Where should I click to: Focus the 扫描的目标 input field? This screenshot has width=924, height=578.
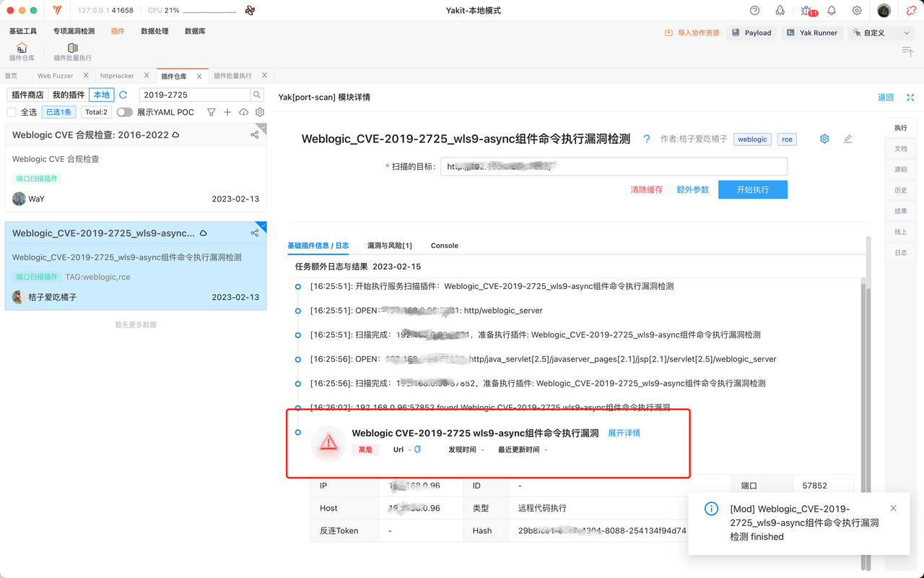coord(614,167)
